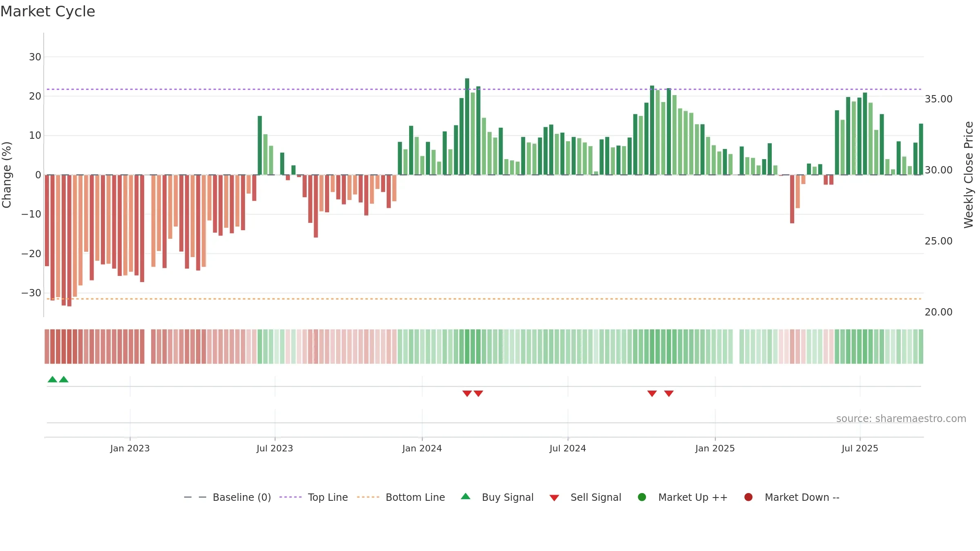980x551 pixels.
Task: Click the Bottom Line legend entry
Action: click(401, 497)
